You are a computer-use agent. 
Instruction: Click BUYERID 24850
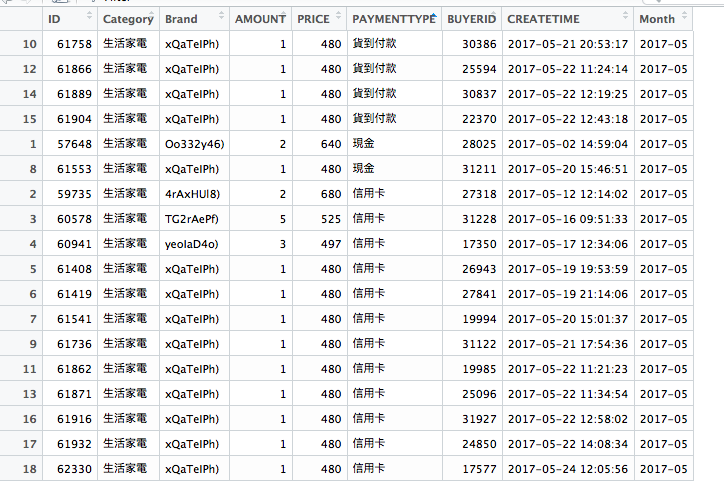pyautogui.click(x=479, y=444)
